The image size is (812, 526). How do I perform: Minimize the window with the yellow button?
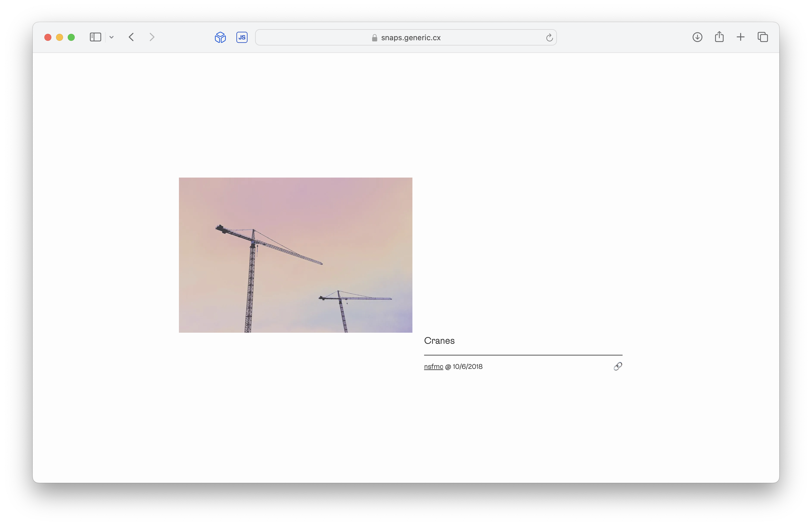[59, 38]
